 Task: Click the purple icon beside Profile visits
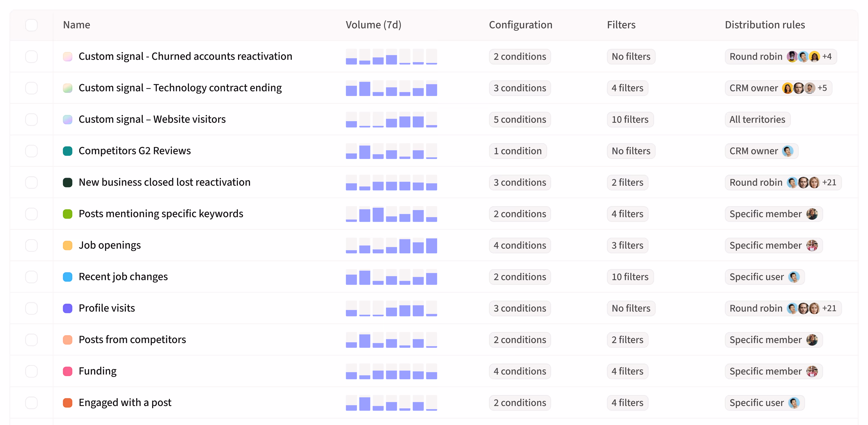point(68,308)
